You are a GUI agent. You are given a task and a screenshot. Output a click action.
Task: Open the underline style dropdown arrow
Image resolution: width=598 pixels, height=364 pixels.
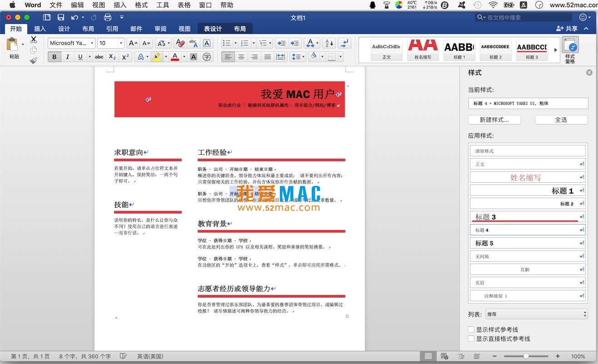(89, 57)
